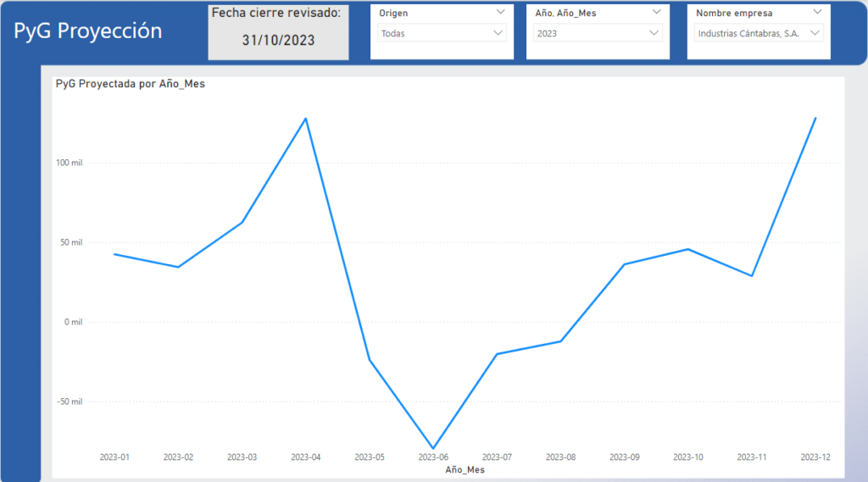
Task: Click the line endpoint at 2023-12
Action: (815, 118)
